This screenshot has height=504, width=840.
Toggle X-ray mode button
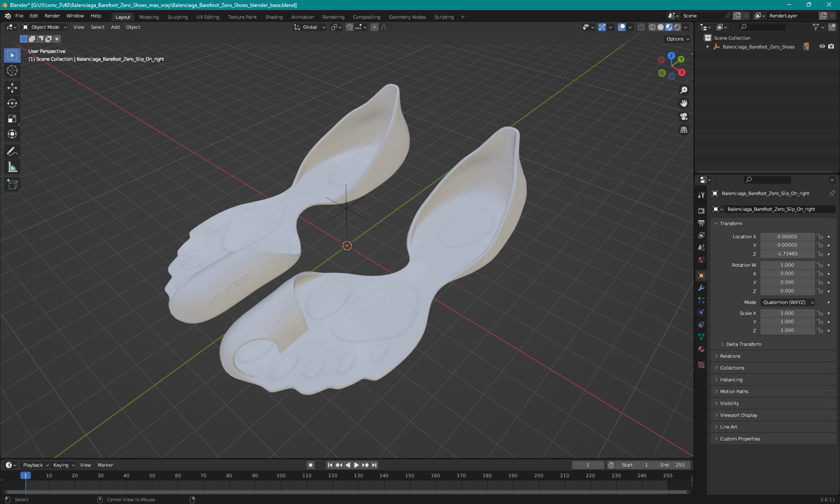641,27
